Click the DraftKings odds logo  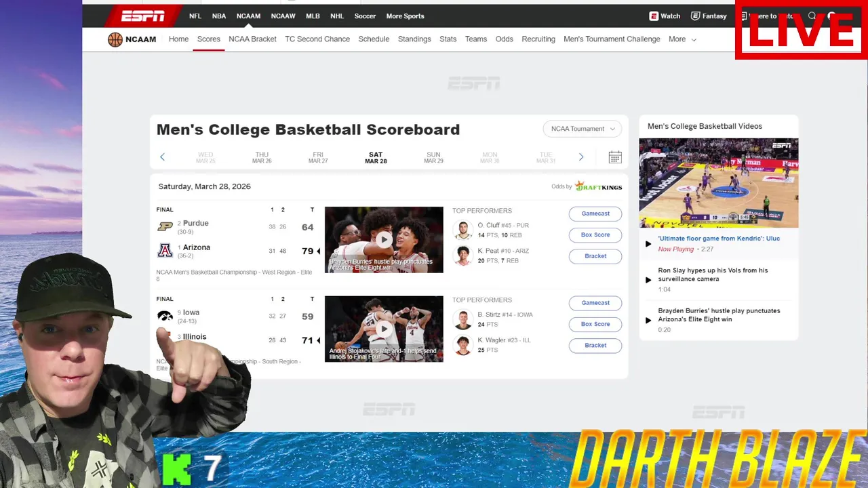point(598,186)
